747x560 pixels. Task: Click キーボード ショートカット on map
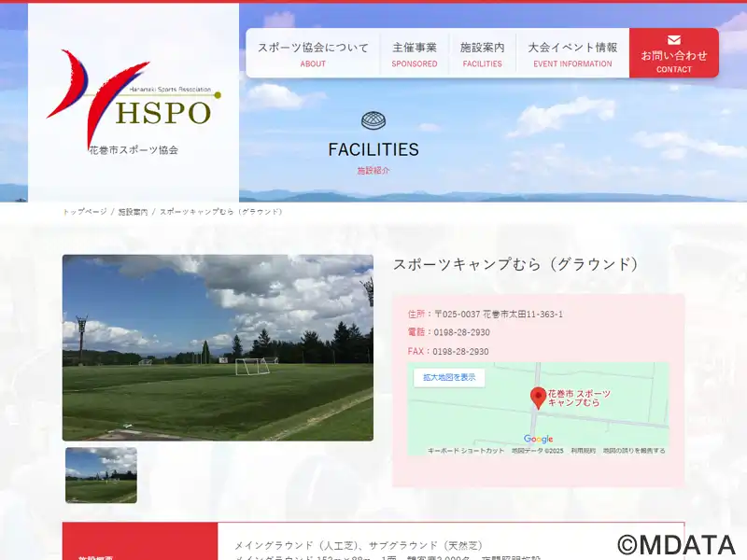pos(466,451)
